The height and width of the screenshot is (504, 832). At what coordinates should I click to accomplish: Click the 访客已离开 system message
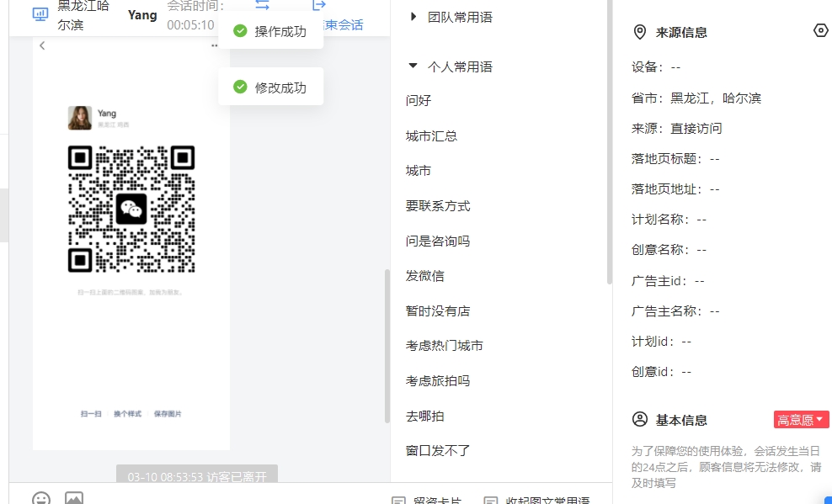(x=197, y=475)
